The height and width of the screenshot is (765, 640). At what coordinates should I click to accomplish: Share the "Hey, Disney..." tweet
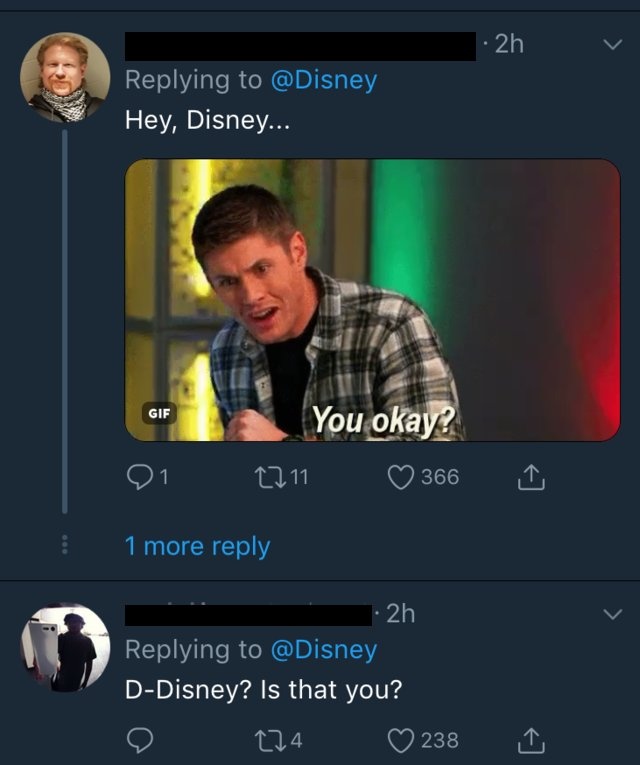(532, 477)
